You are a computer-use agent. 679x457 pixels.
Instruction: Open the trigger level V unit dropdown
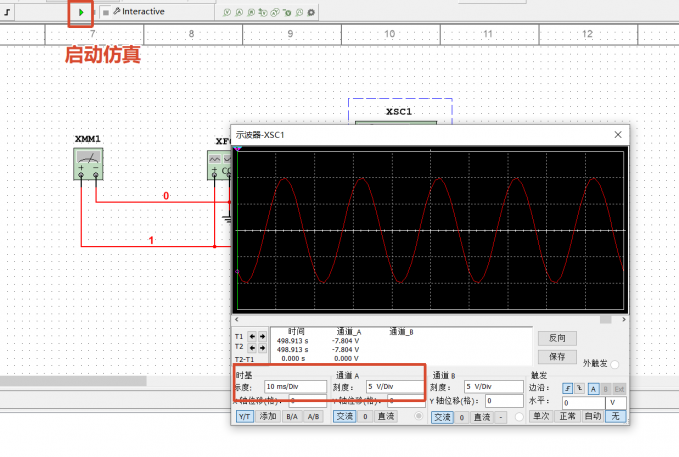tap(616, 402)
